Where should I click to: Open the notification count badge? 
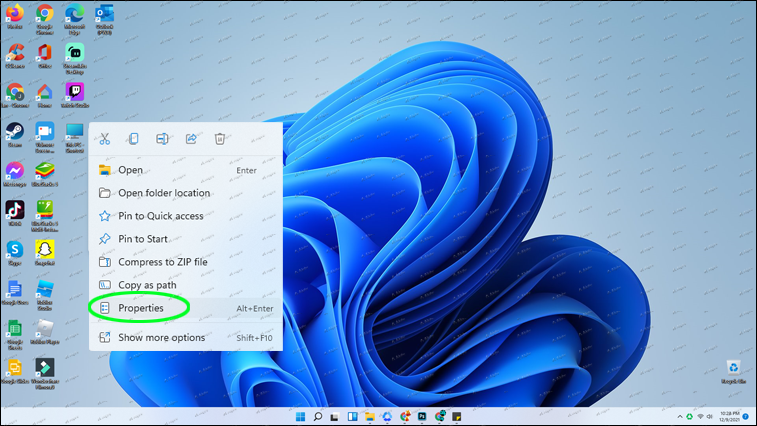point(746,416)
